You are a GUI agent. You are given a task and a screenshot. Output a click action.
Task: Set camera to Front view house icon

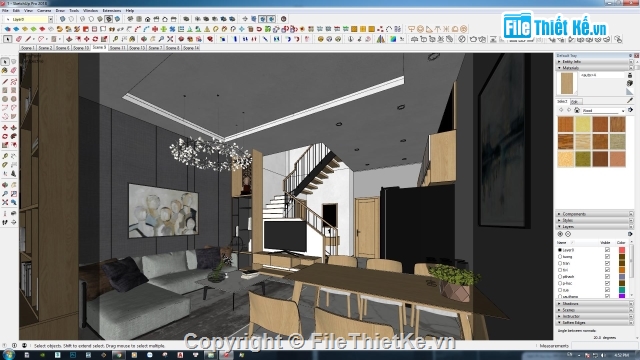147,19
